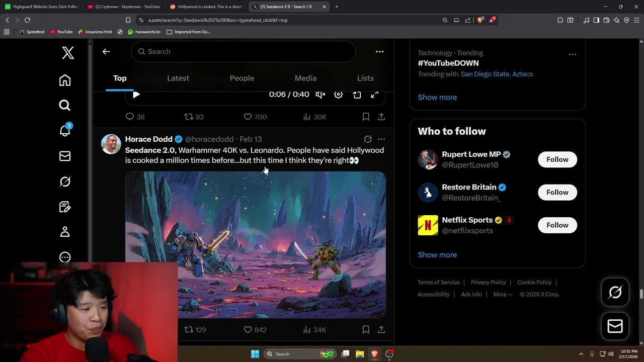
Task: Go to Home in X sidebar
Action: pyautogui.click(x=65, y=80)
